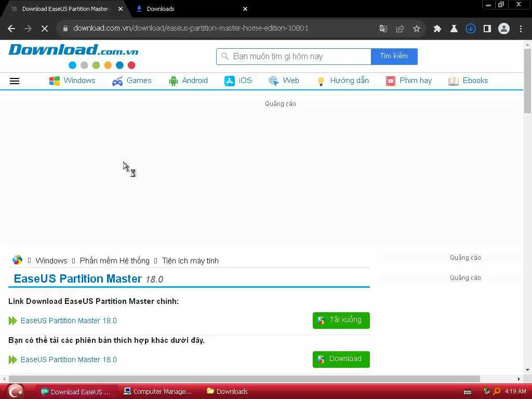Click the EaseUS Partition Master title

78,278
